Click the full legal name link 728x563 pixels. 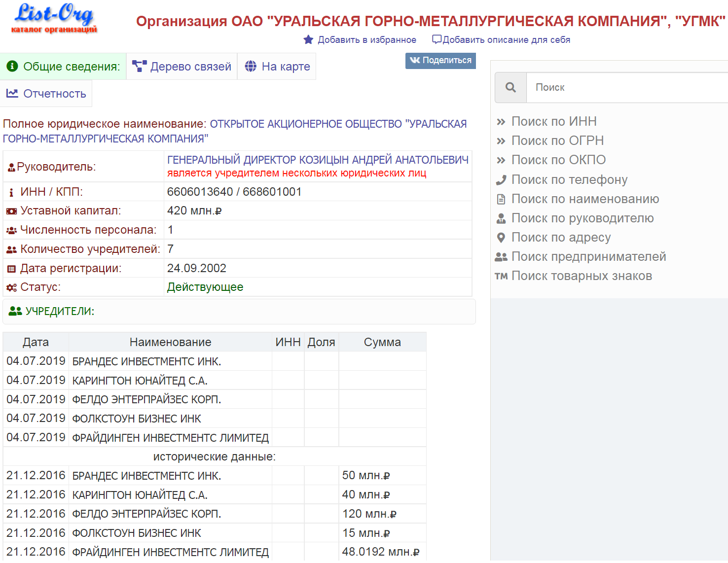(x=235, y=131)
